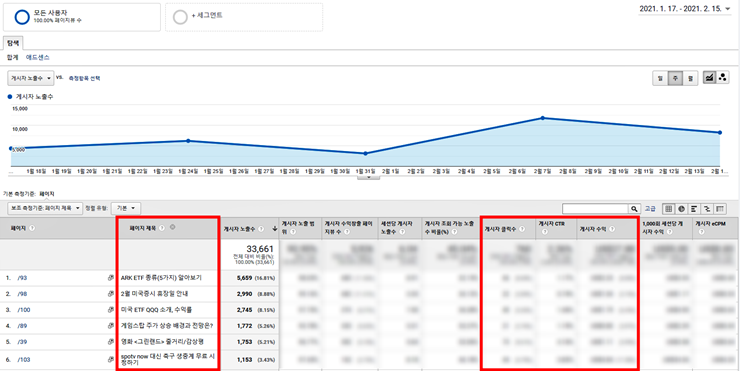Screen dimensions: 740x371
Task: Open page /98 in new window icon
Action: [111, 294]
